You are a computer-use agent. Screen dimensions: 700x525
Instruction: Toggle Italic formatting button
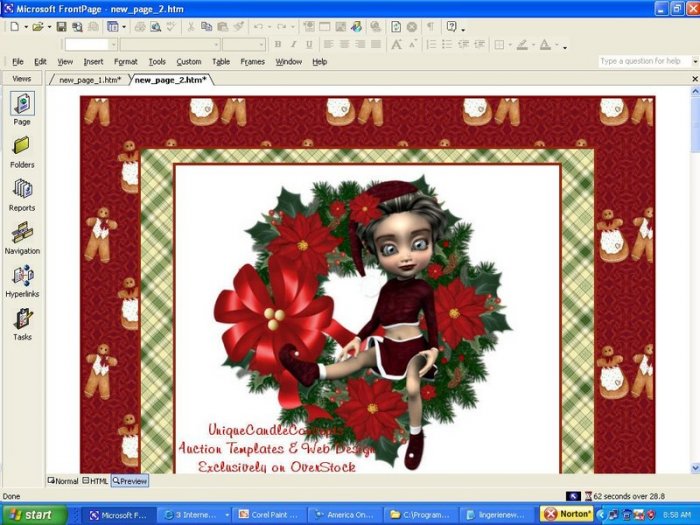click(293, 44)
